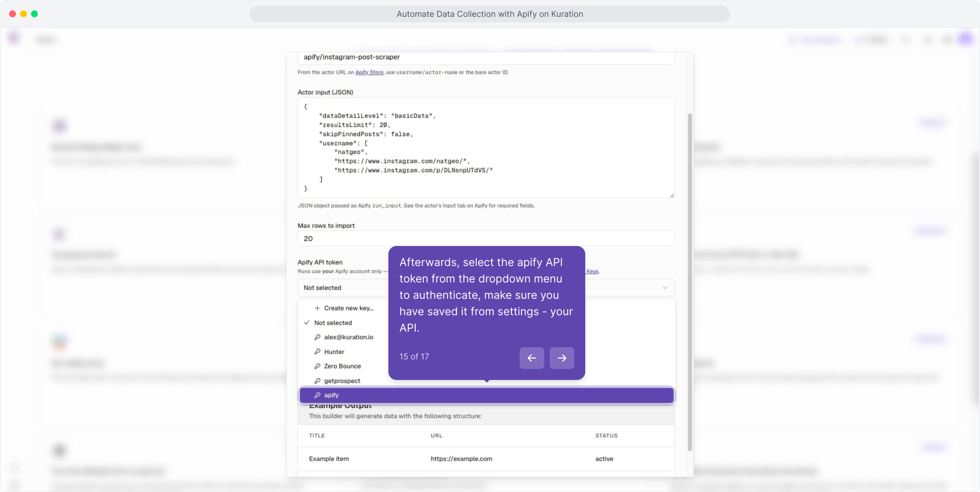This screenshot has height=492, width=980.
Task: Click the TITLE column header
Action: point(317,436)
